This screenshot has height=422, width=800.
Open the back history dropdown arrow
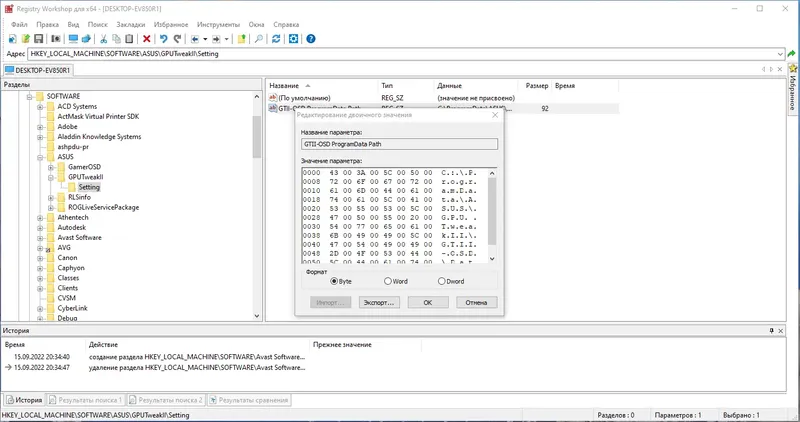(x=205, y=39)
